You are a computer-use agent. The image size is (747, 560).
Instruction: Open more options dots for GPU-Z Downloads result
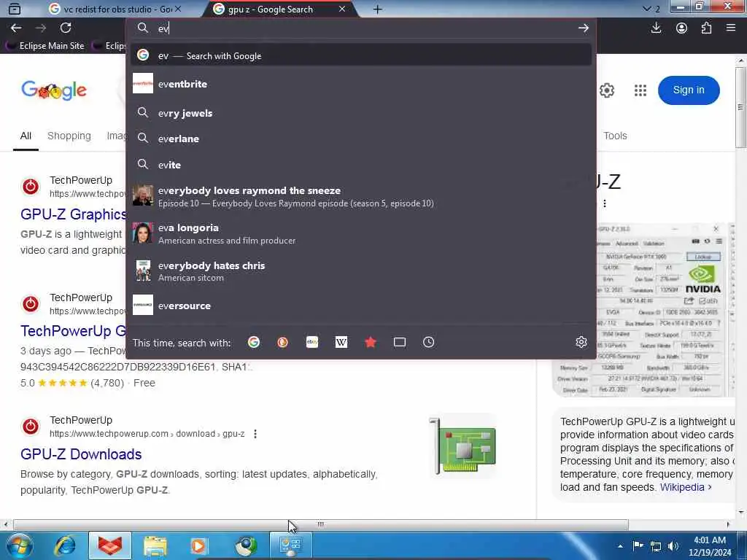pyautogui.click(x=255, y=434)
